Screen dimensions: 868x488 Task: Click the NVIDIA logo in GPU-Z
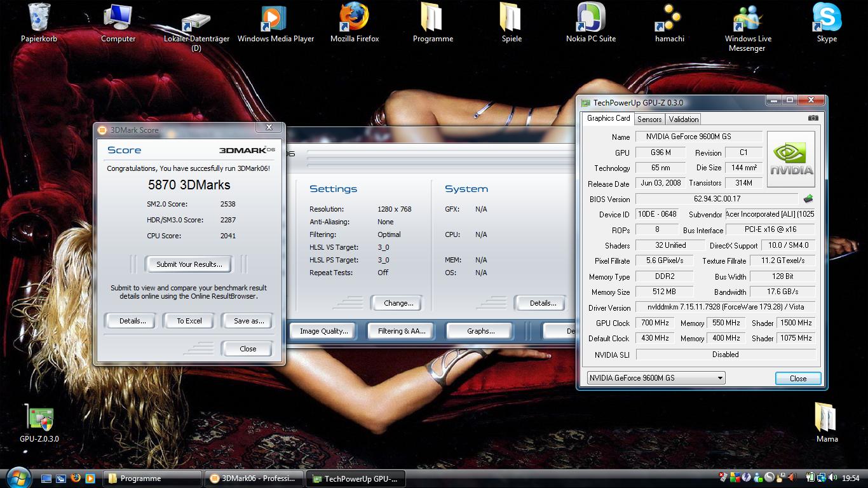point(790,159)
